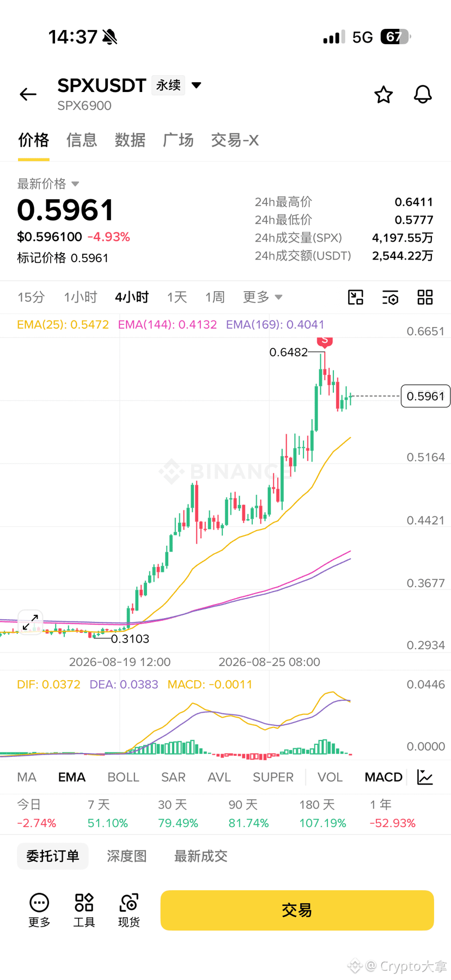Add SPXUSDT to favorites with star icon
The height and width of the screenshot is (980, 451).
(x=383, y=95)
